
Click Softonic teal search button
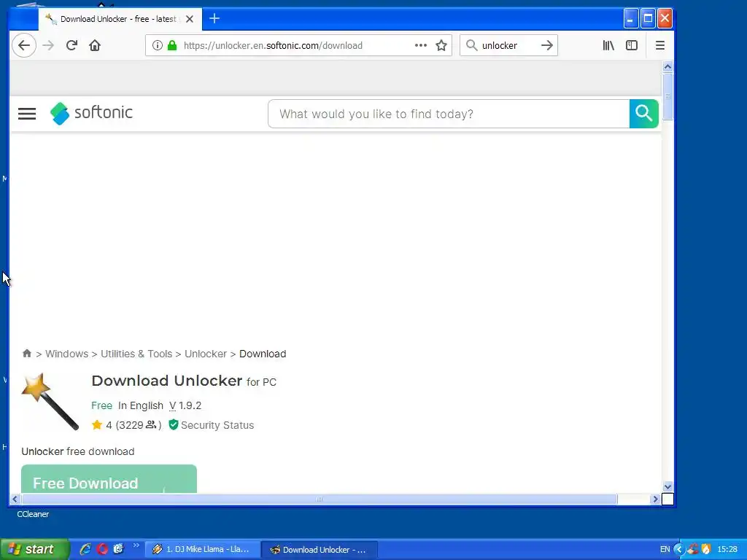pyautogui.click(x=643, y=113)
